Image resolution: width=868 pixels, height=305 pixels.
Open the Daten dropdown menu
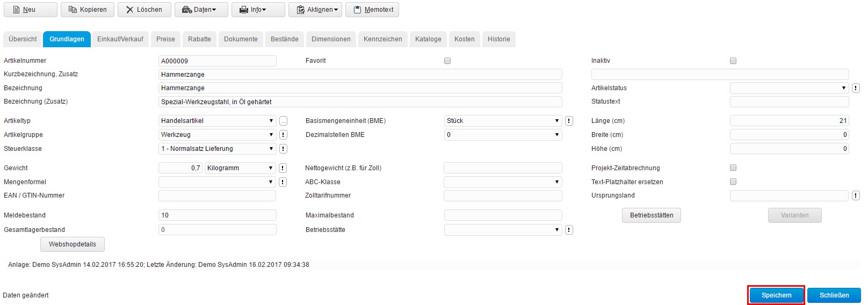tap(201, 10)
